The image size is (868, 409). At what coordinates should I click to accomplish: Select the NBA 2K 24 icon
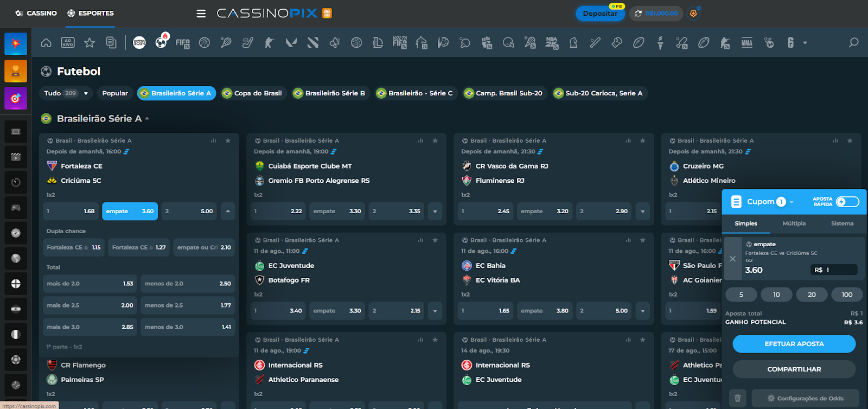(552, 43)
